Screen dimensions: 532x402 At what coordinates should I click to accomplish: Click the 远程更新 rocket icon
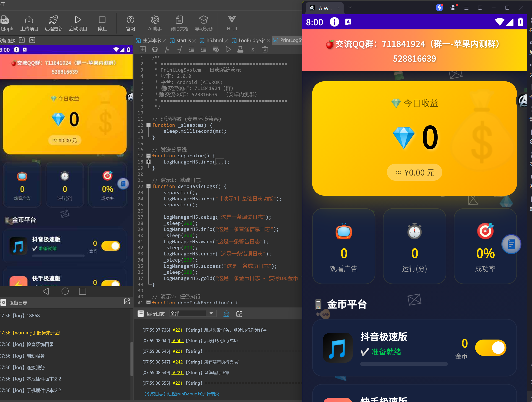53,20
